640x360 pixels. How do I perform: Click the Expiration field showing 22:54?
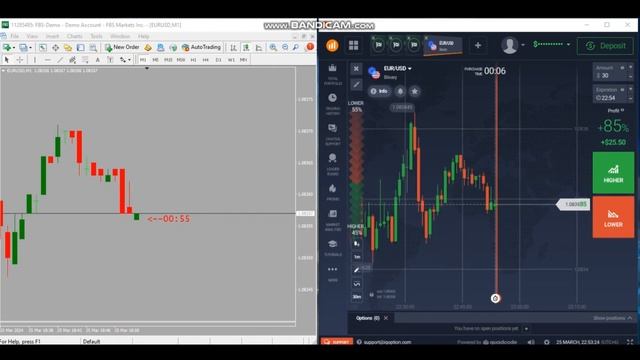(613, 94)
